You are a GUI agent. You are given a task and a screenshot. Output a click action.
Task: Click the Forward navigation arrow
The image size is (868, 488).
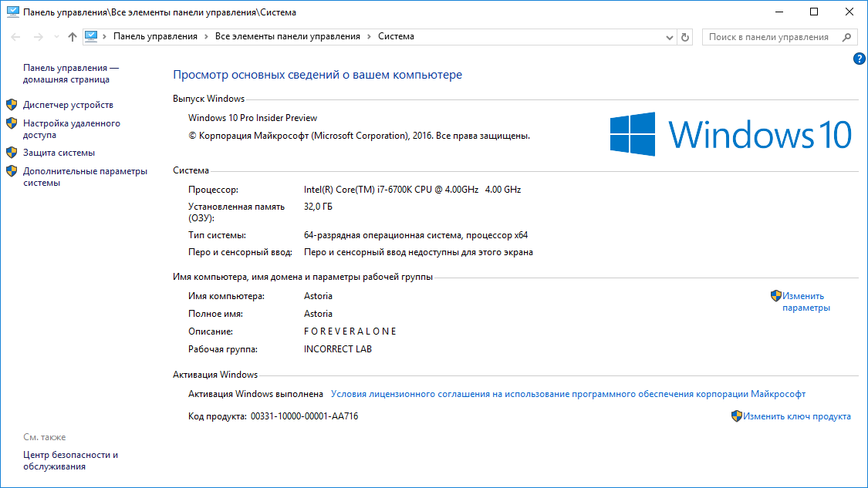click(39, 37)
